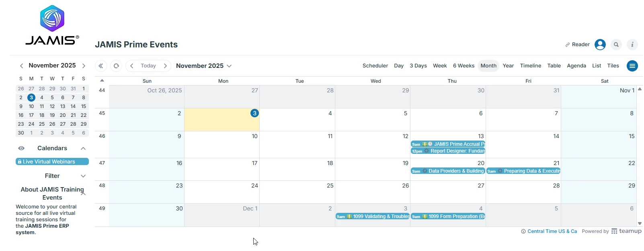Image resolution: width=644 pixels, height=251 pixels.
Task: Switch to Agenda view
Action: click(x=576, y=66)
